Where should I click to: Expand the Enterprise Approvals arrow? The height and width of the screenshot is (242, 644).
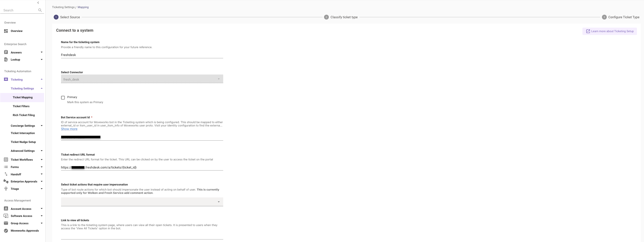tap(42, 181)
